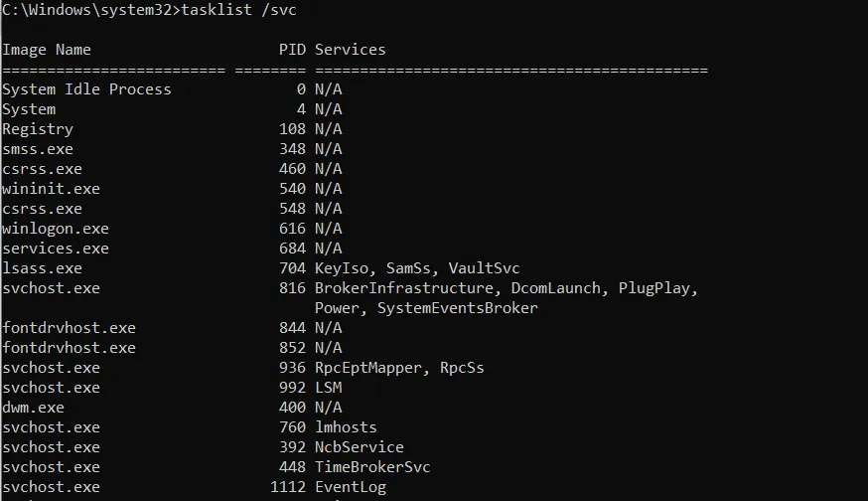Click the System Idle Process entry

point(87,89)
